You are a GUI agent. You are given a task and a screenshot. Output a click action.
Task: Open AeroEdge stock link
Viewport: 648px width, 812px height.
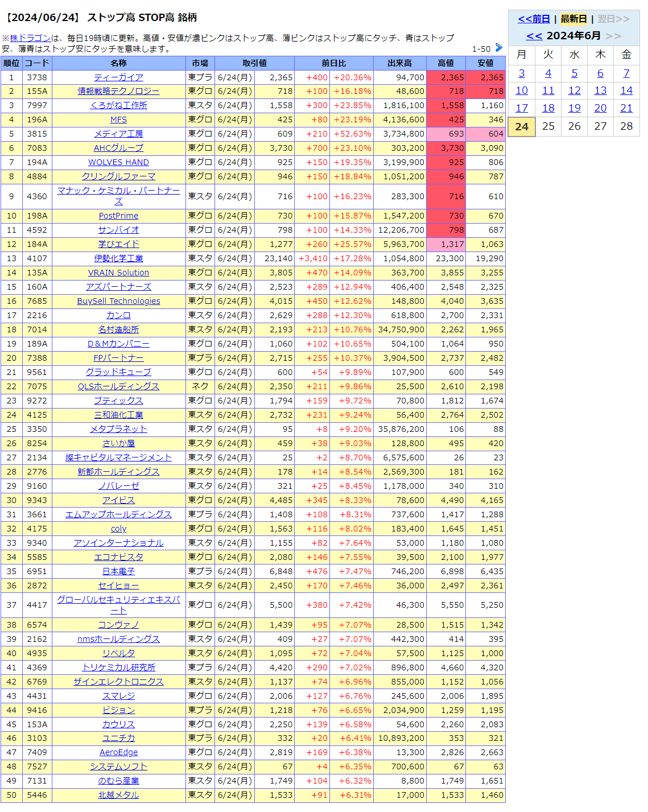[x=118, y=752]
